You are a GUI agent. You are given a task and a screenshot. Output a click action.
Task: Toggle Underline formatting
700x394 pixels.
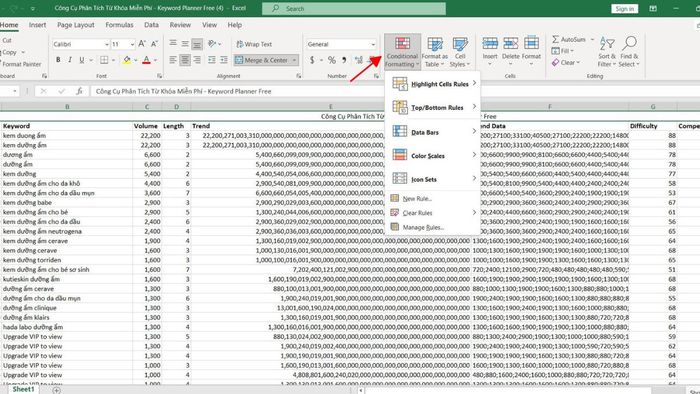pyautogui.click(x=81, y=60)
